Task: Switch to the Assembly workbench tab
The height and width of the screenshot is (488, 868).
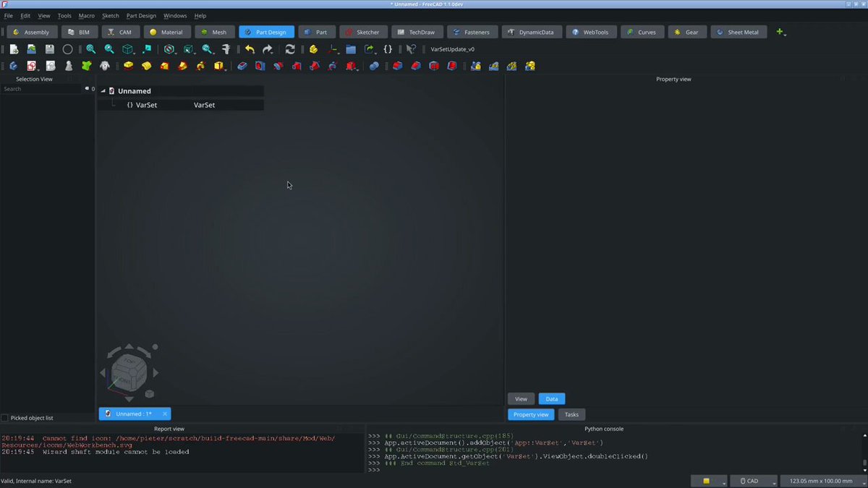Action: pos(30,32)
